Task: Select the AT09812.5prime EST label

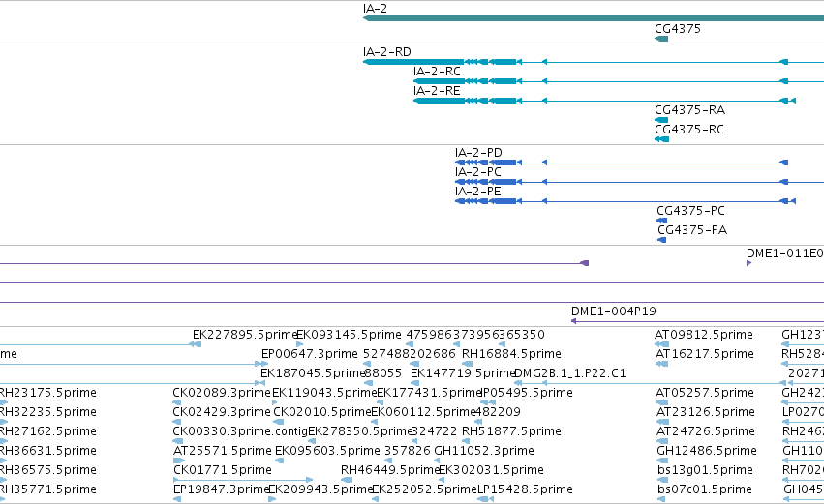Action: click(x=704, y=335)
